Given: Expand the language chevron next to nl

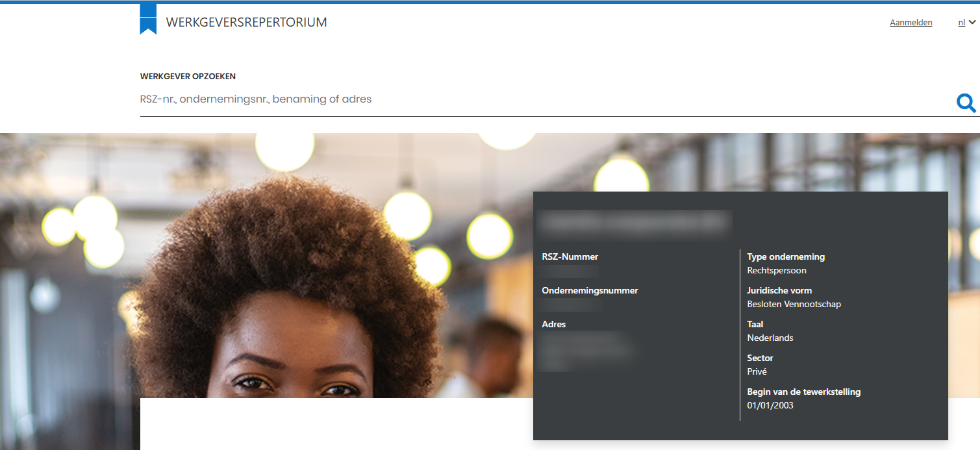Looking at the screenshot, I should (972, 22).
